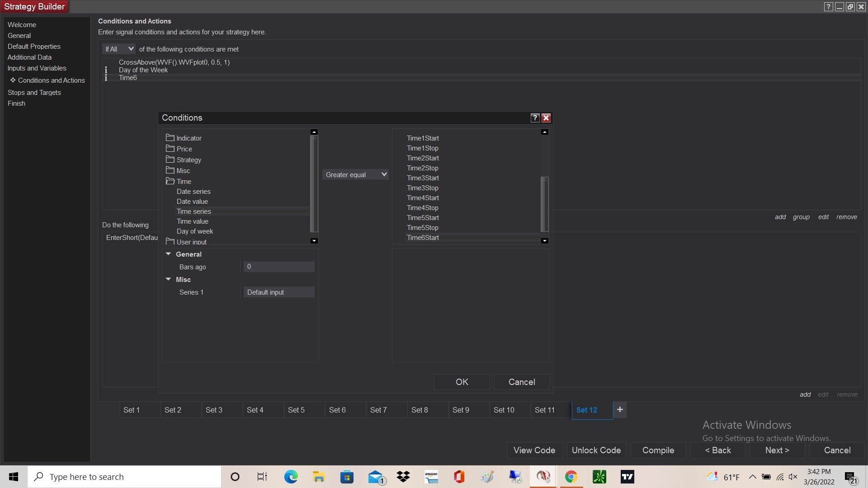Open the Strategy folder icon
The width and height of the screenshot is (868, 488).
pyautogui.click(x=170, y=160)
